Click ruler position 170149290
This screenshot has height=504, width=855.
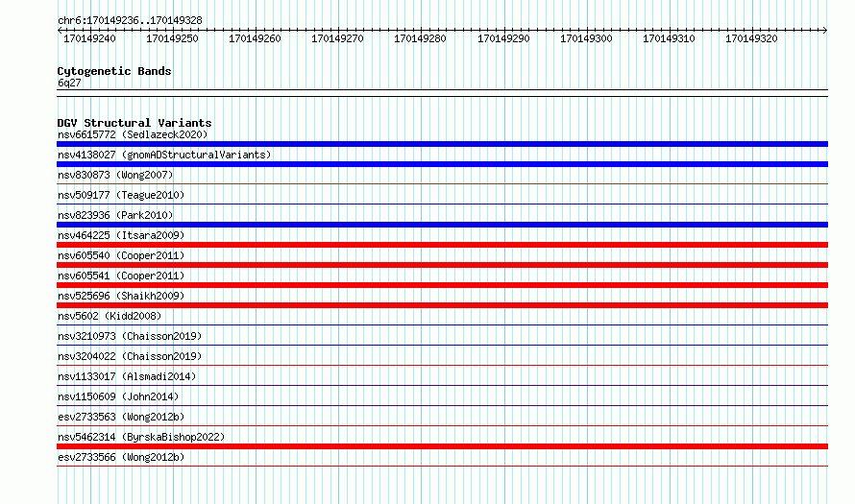503,38
